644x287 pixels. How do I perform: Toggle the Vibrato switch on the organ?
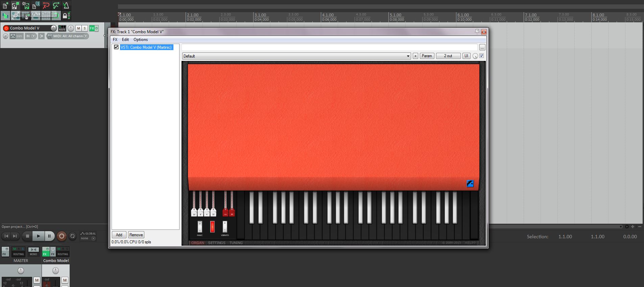(225, 226)
